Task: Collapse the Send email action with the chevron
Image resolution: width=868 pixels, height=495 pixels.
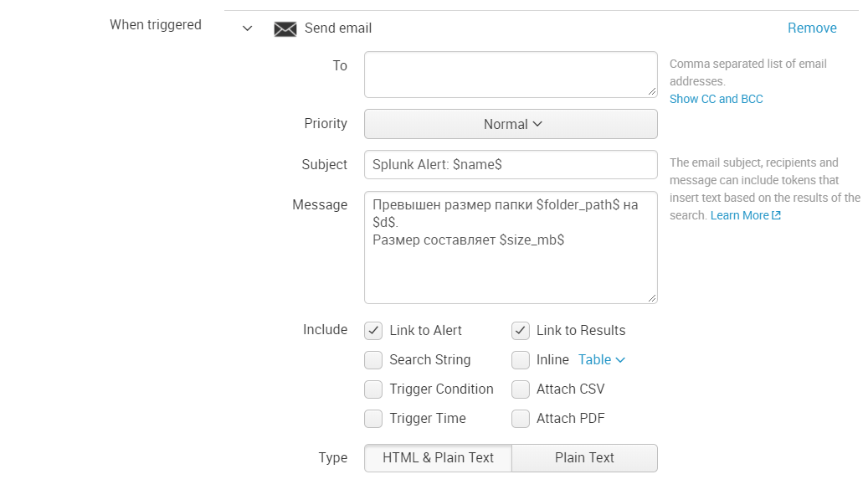Action: tap(247, 28)
